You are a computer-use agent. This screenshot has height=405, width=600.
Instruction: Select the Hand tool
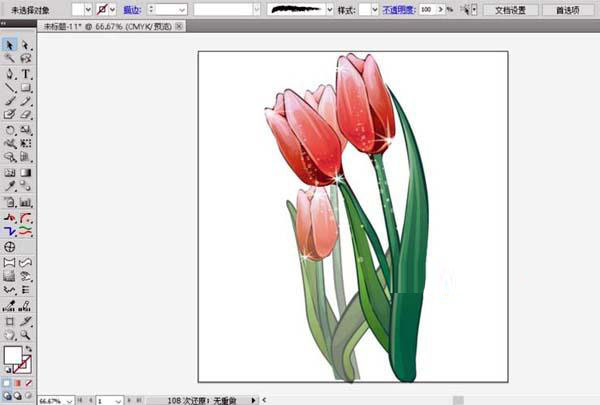pos(10,335)
